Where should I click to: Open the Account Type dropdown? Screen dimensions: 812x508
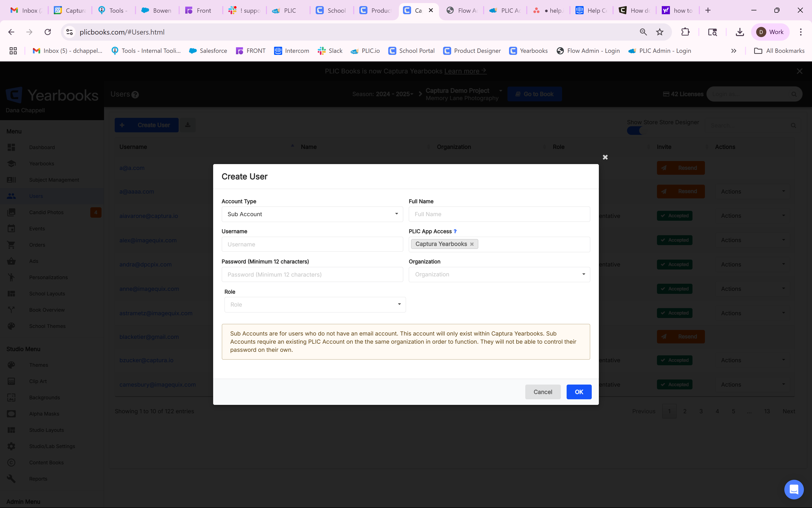[312, 214]
